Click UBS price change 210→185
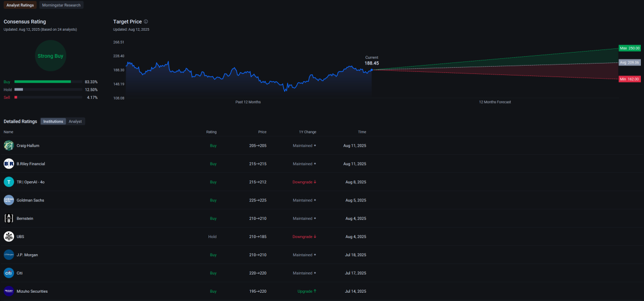The image size is (644, 301). coord(258,236)
